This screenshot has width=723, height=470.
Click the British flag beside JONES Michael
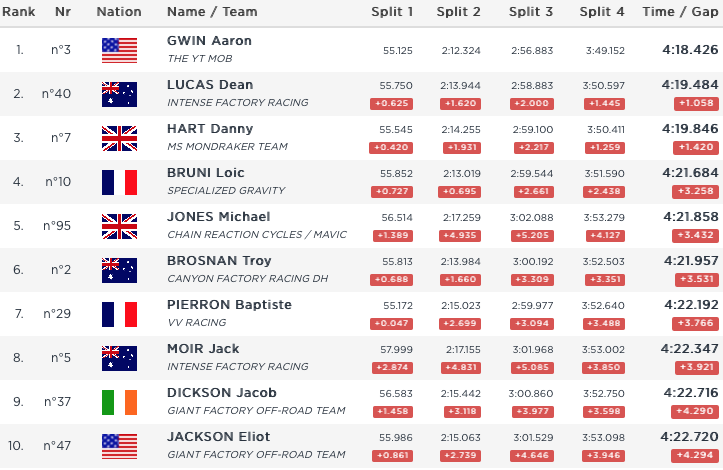(119, 226)
